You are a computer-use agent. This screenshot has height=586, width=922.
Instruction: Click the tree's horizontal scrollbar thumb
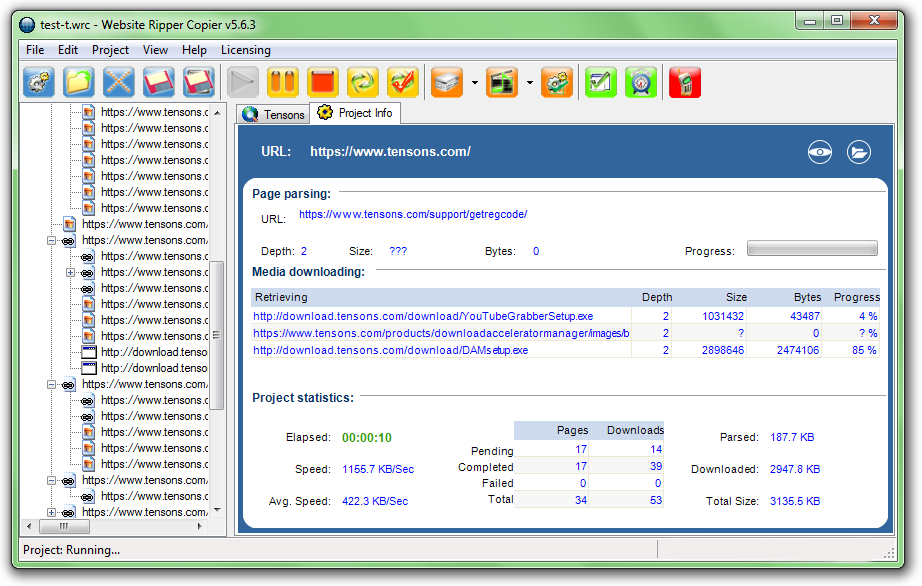[64, 526]
